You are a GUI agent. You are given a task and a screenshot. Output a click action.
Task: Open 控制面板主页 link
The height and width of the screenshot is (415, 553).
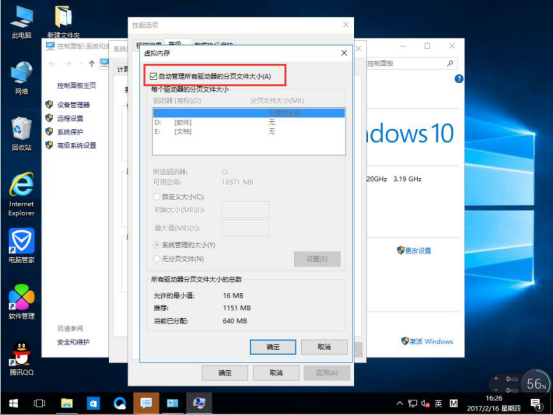[77, 85]
